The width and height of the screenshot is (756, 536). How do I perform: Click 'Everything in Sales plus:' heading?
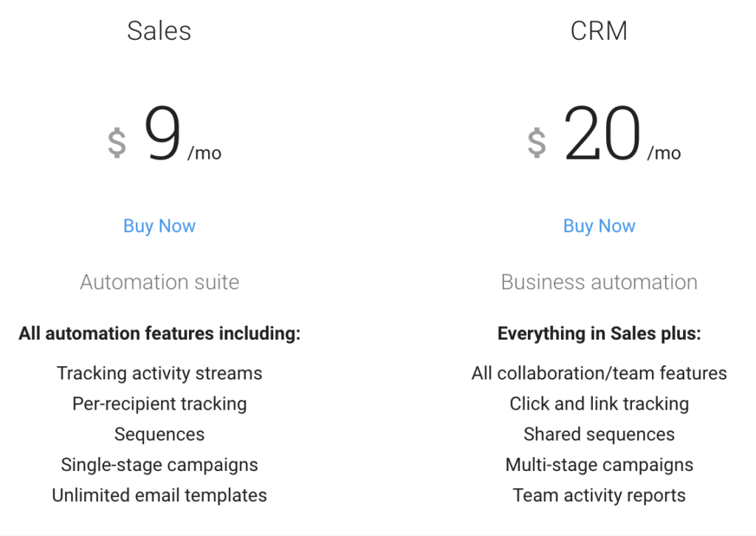click(599, 334)
